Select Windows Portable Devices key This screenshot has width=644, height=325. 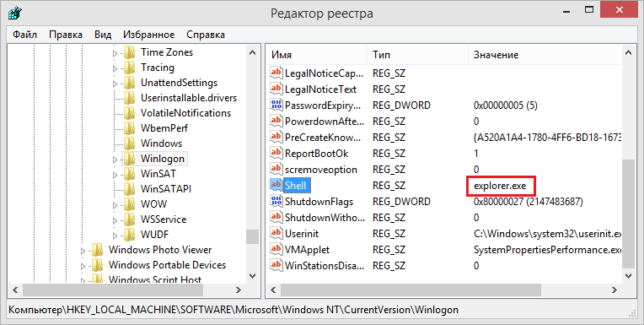point(167,265)
